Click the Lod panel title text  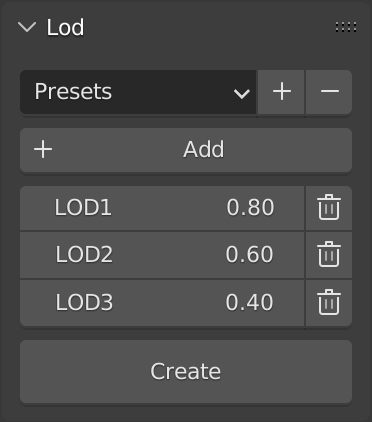click(65, 27)
